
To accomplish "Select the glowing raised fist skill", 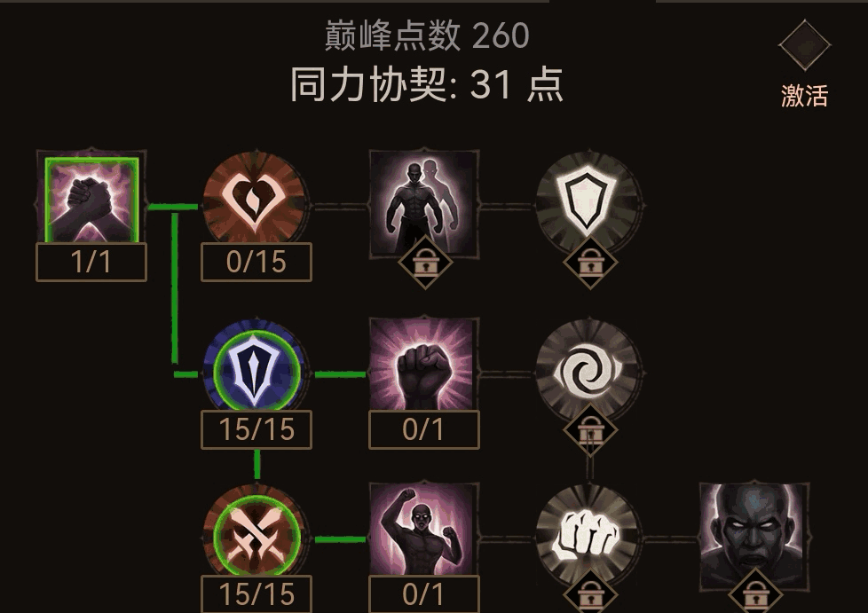I will (x=423, y=365).
